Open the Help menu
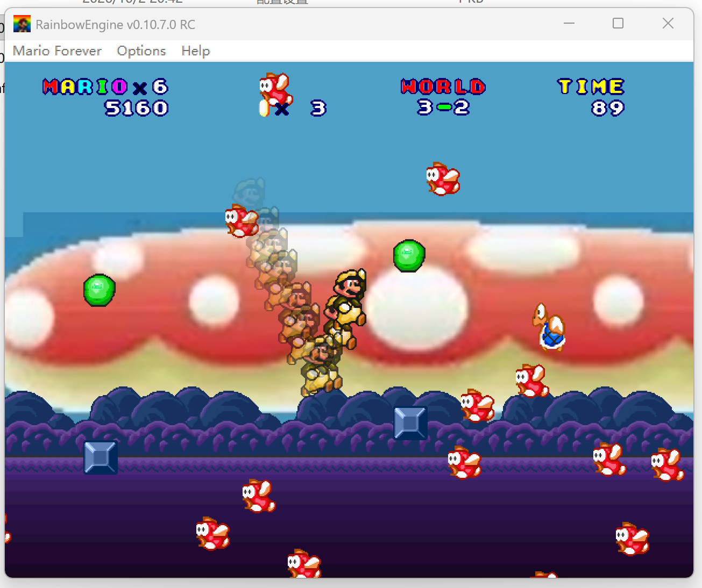Screen dimensions: 702x588 point(195,51)
